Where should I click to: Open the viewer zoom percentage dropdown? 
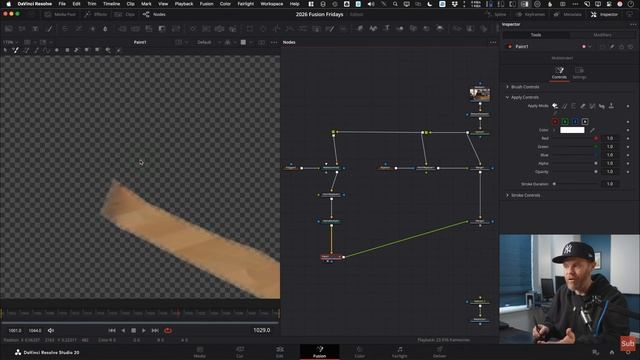pos(10,42)
